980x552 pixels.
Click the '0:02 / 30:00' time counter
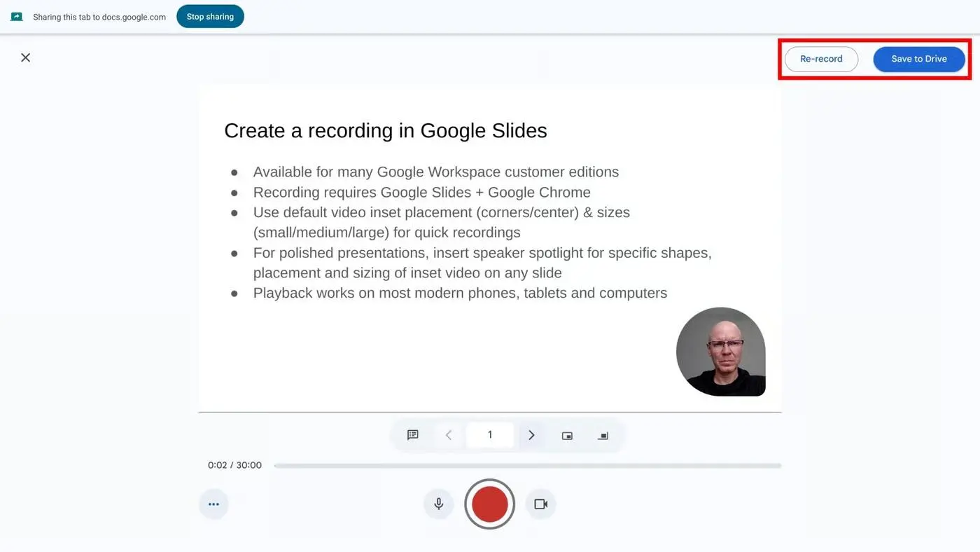[234, 465]
